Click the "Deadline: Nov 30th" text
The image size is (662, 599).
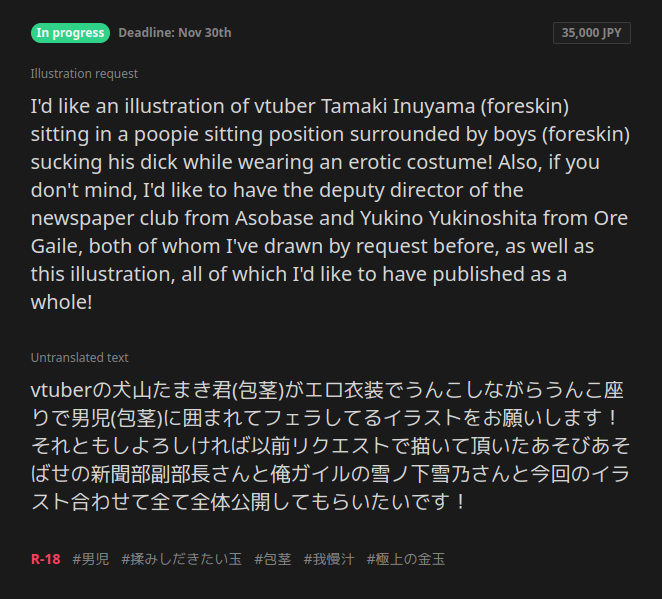click(x=174, y=33)
